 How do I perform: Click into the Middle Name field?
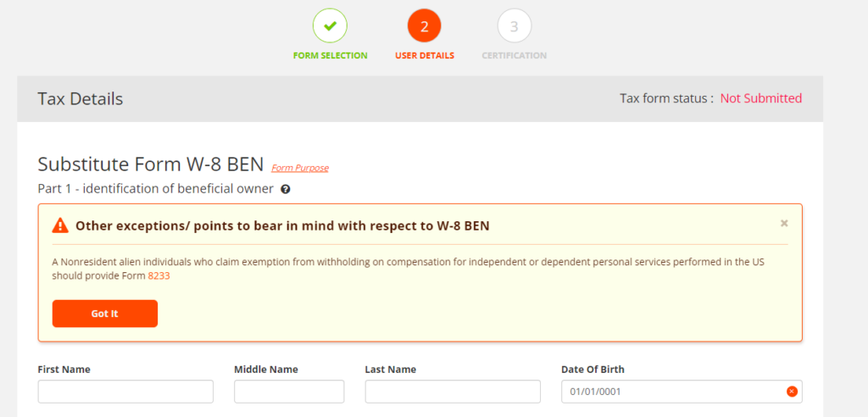[289, 392]
